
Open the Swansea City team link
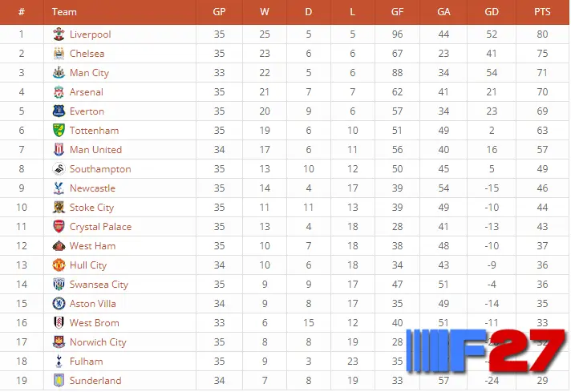99,285
